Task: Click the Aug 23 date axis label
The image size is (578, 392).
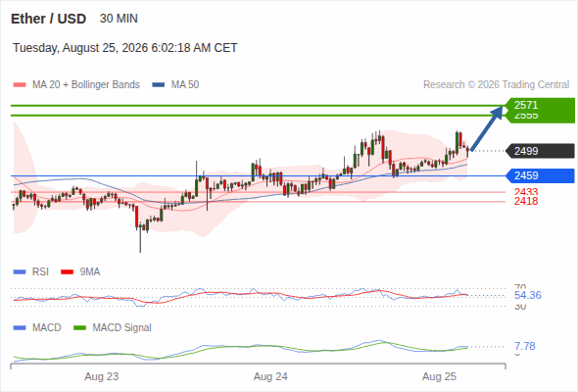Action: click(102, 376)
